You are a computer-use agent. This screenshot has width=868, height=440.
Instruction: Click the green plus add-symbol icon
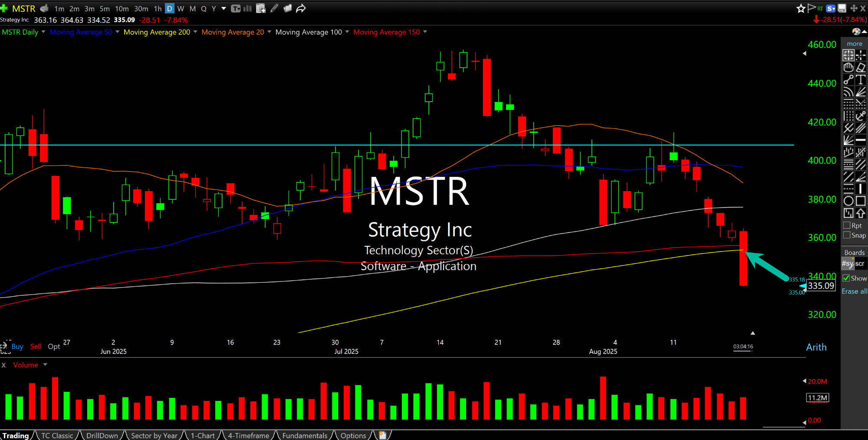tap(4, 8)
